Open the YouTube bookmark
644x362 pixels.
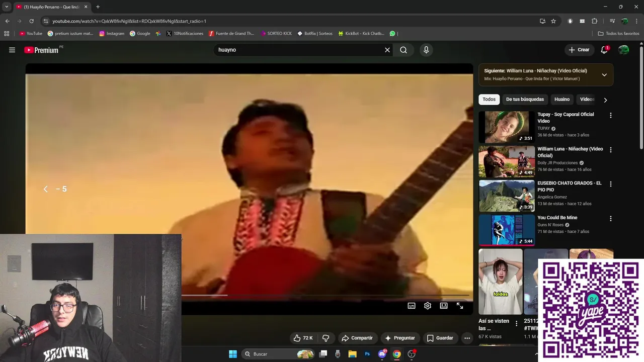(x=31, y=34)
